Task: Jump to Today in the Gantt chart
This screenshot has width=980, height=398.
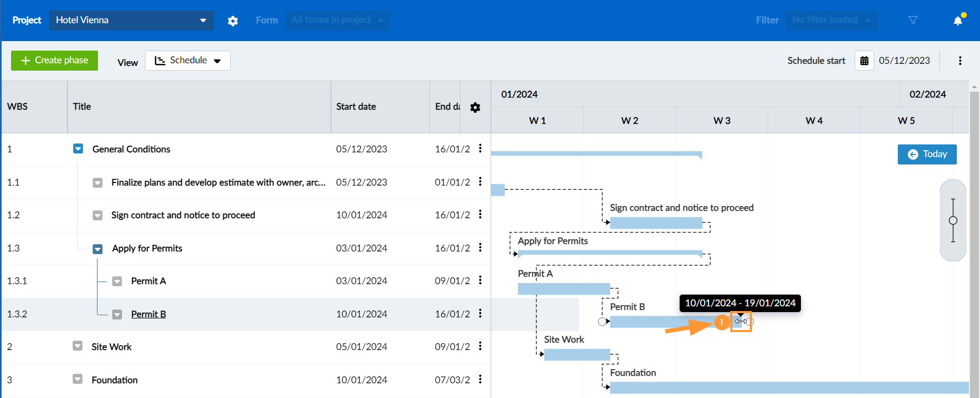Action: coord(927,154)
